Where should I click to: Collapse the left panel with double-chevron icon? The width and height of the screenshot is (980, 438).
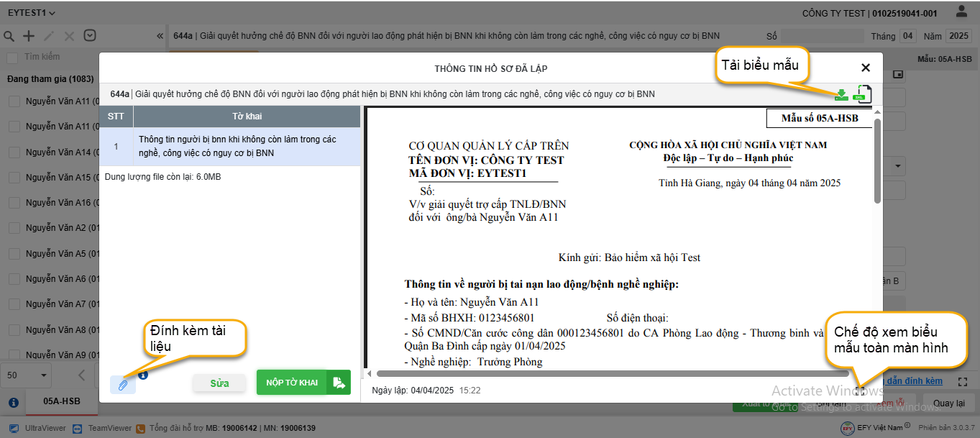pos(160,36)
